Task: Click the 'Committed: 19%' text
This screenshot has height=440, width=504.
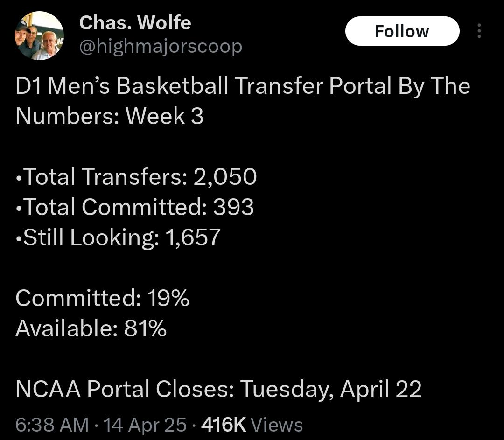Action: (102, 298)
